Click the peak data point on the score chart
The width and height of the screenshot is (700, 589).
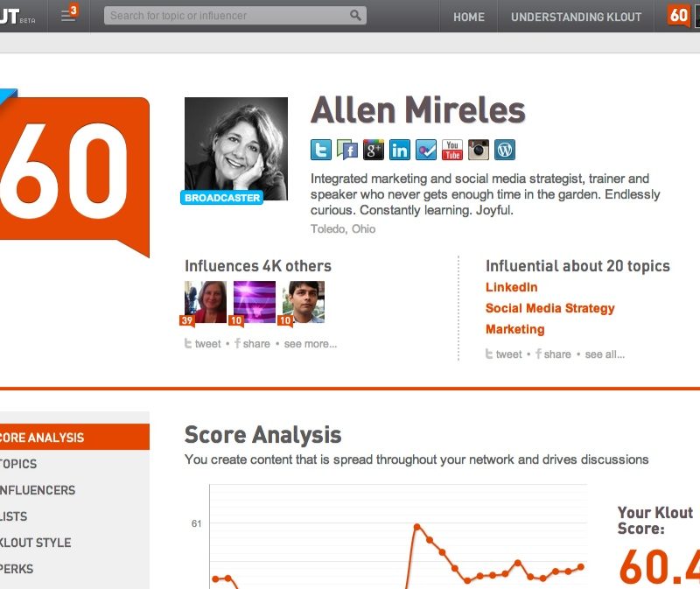[417, 527]
